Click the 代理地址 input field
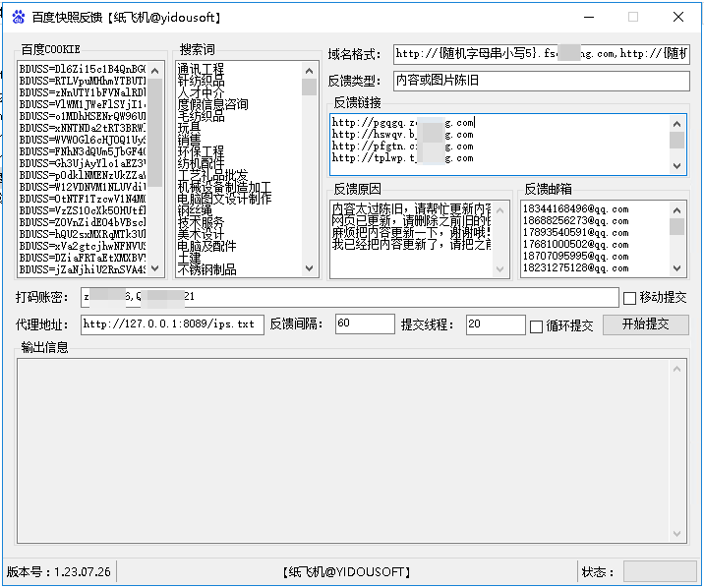 pos(172,324)
